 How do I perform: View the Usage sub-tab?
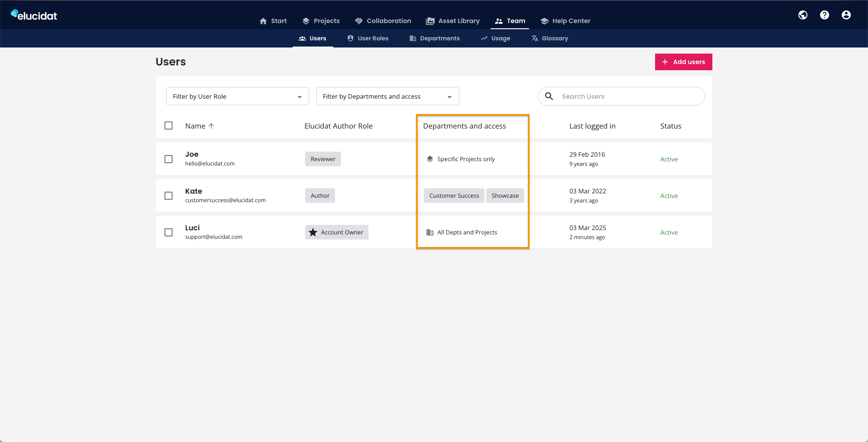coord(495,38)
